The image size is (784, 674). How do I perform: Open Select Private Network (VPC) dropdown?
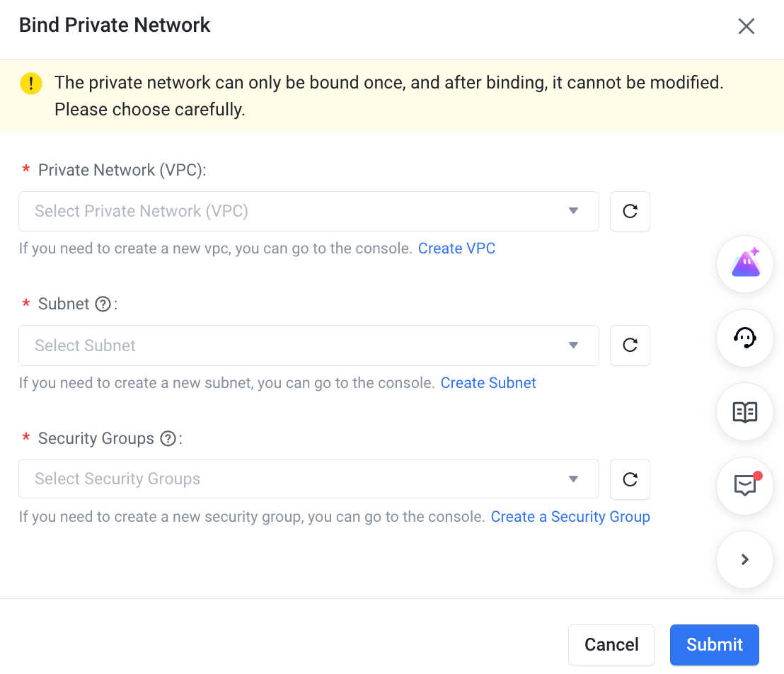pos(309,211)
